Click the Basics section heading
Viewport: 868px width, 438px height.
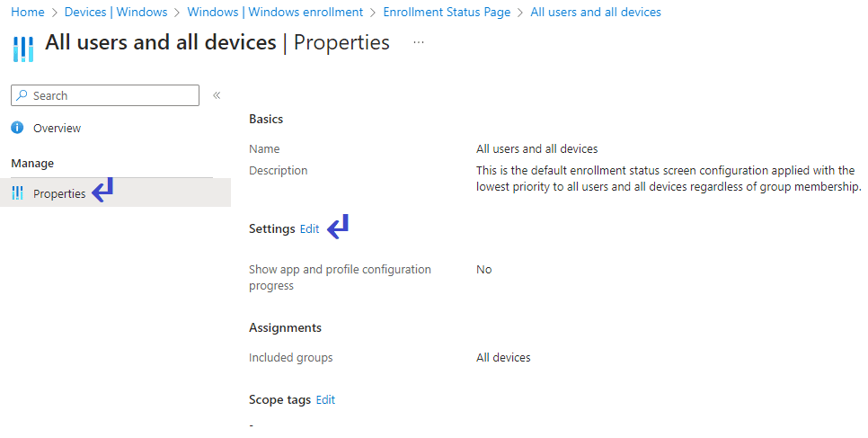tap(266, 119)
